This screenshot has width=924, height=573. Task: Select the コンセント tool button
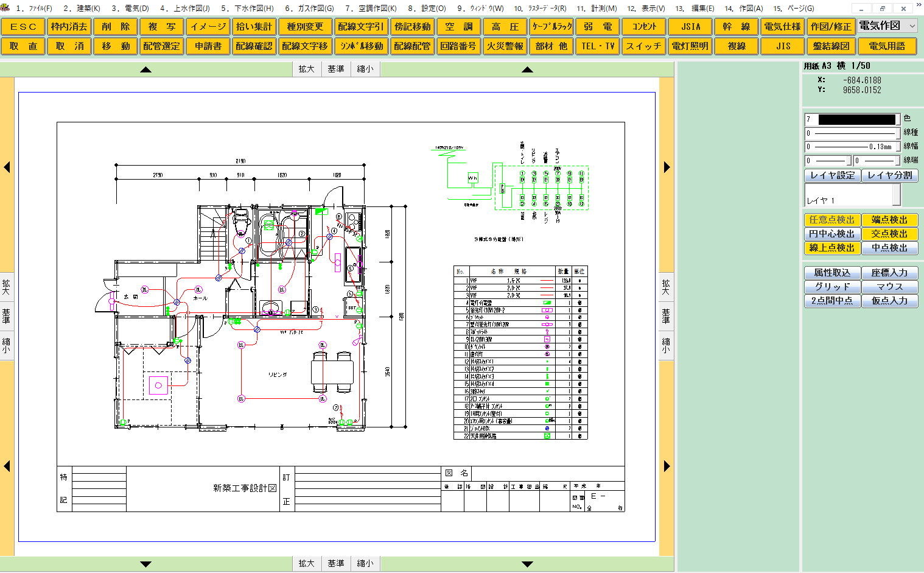644,27
